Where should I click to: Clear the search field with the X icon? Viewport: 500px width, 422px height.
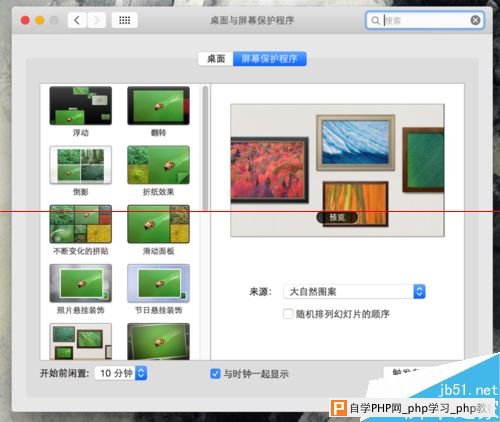pos(475,20)
